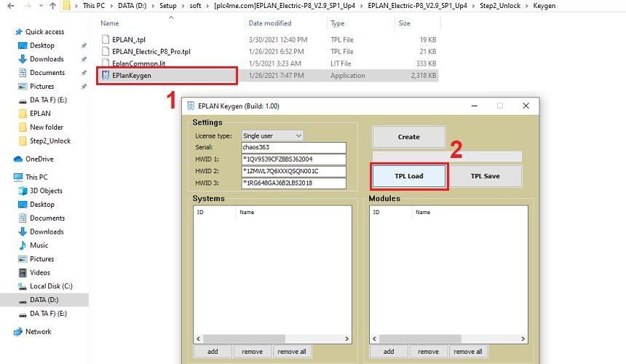The height and width of the screenshot is (364, 626).
Task: Open the Music folder in sidebar
Action: [39, 245]
